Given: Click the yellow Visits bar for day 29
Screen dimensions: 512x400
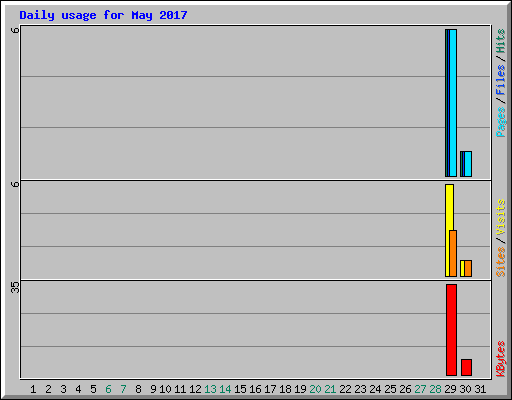Looking at the screenshot, I should pos(449,230).
